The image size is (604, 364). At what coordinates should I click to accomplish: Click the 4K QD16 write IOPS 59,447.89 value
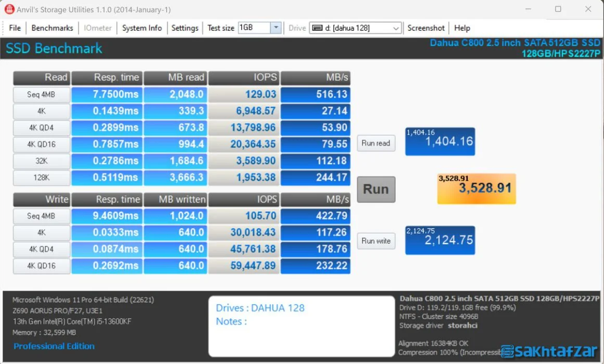(x=244, y=266)
